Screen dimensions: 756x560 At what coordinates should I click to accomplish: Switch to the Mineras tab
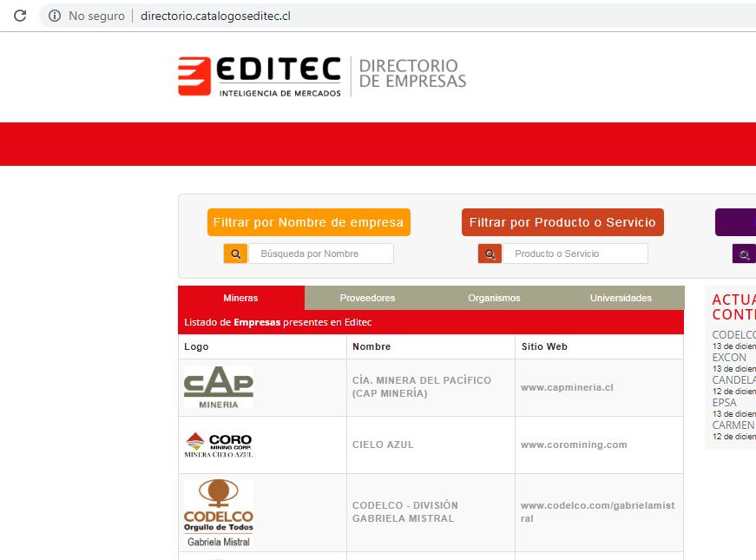coord(241,298)
